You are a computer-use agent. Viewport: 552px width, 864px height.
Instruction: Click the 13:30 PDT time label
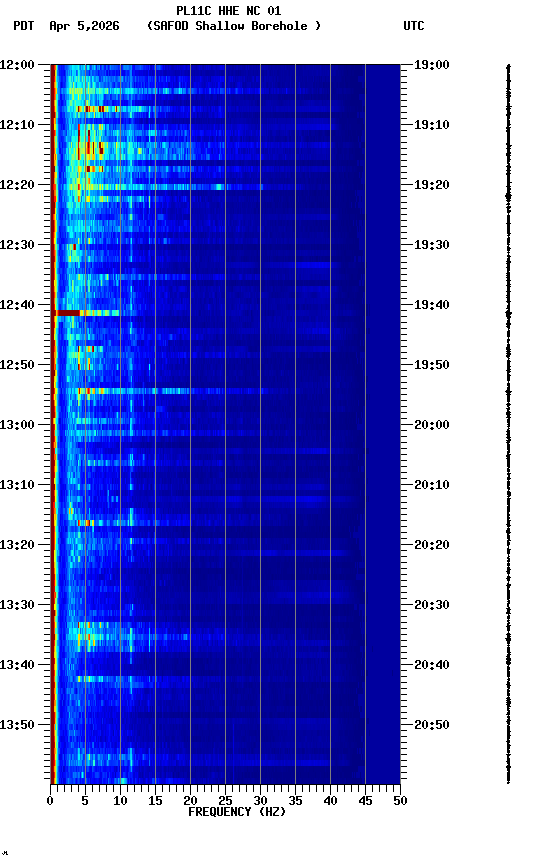(x=17, y=605)
